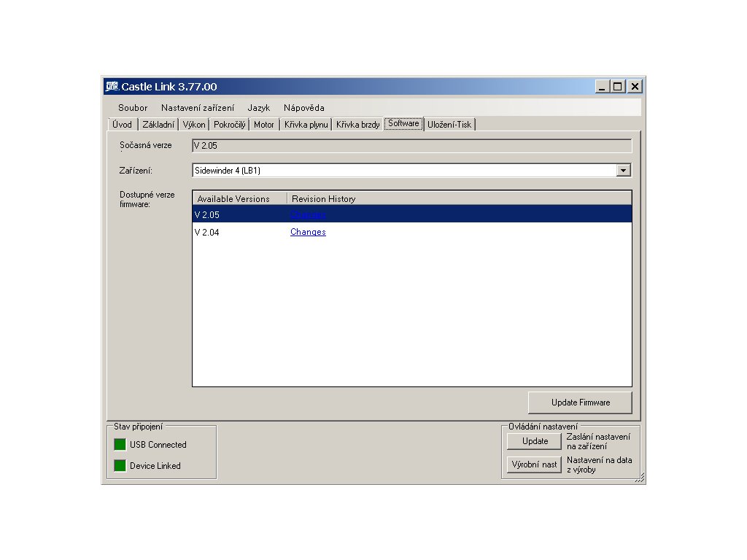Switch to the Základní tab
This screenshot has width=747, height=560.
tap(158, 124)
